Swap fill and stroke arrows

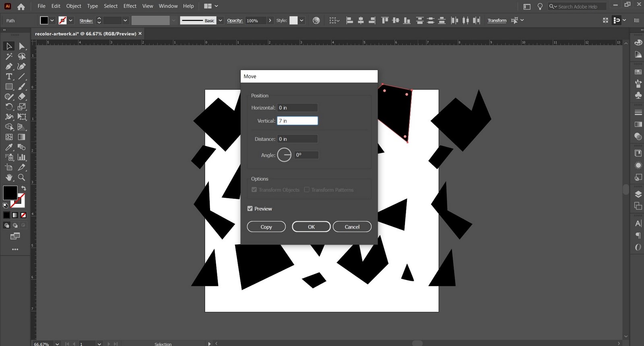pyautogui.click(x=24, y=188)
